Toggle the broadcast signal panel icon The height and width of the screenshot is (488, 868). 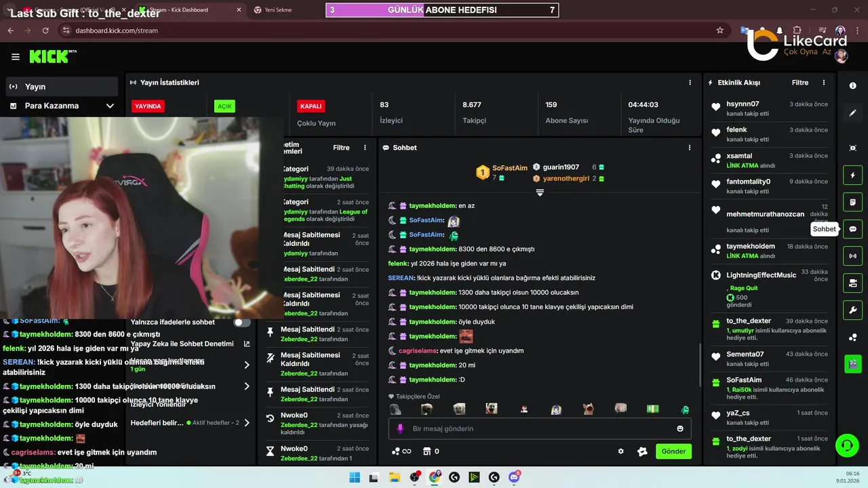853,256
